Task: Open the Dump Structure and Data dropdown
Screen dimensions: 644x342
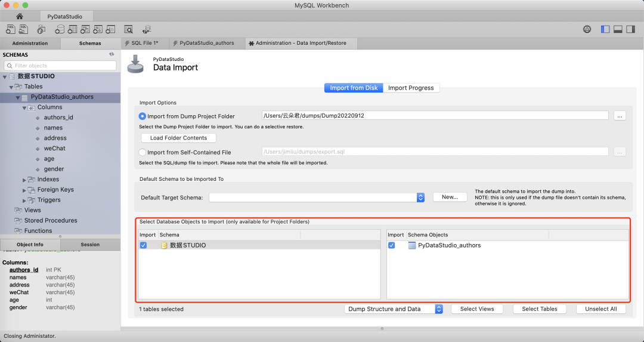Action: click(x=439, y=309)
